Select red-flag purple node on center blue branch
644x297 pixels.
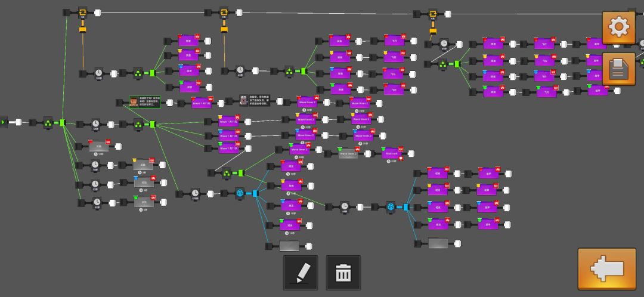291,166
